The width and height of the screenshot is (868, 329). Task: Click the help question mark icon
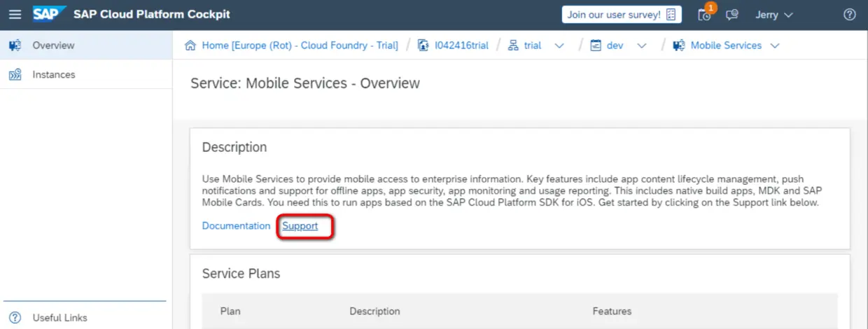click(x=850, y=15)
